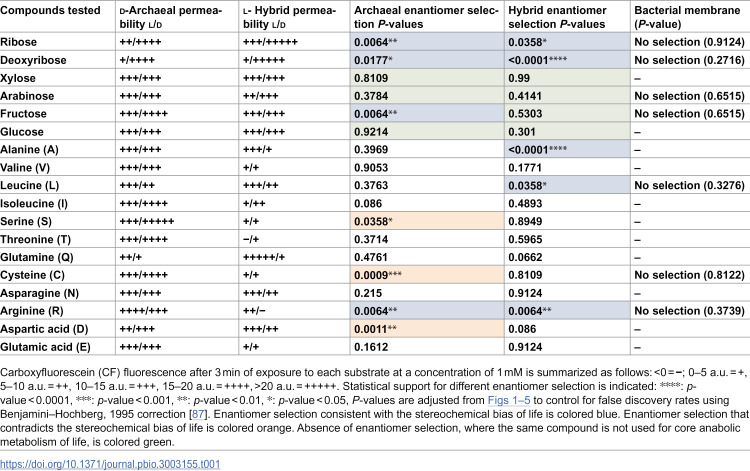Viewport: 750px width, 471px height.
Task: Select the Hybrid enantiomer selection P-values header
Action: pos(557,17)
